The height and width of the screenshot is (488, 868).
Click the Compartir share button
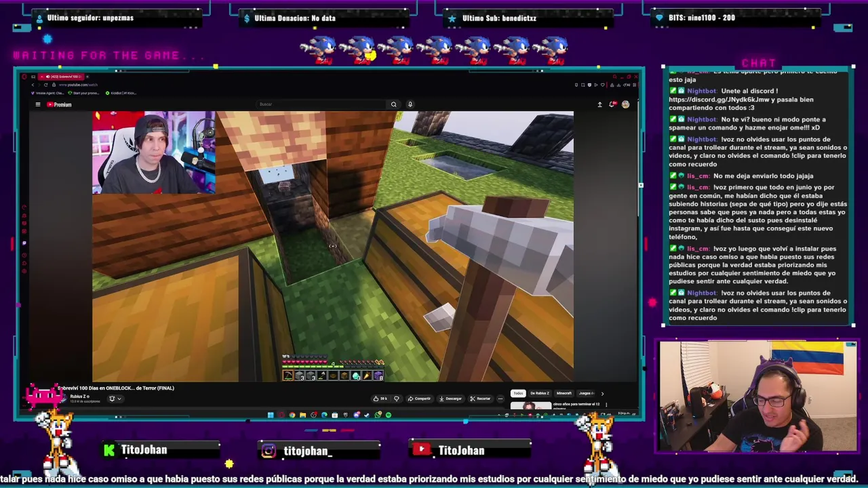[x=420, y=399]
